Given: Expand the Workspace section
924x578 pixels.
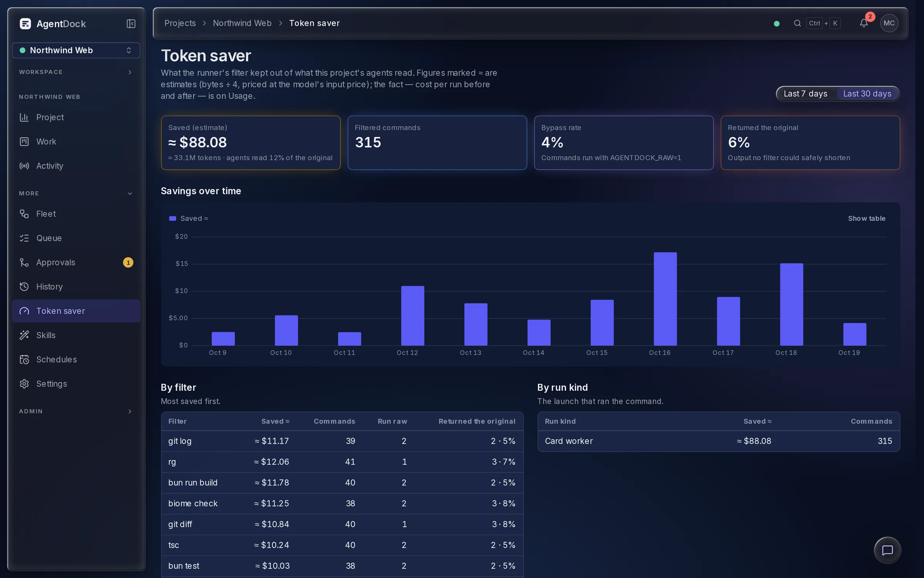Looking at the screenshot, I should (x=76, y=72).
